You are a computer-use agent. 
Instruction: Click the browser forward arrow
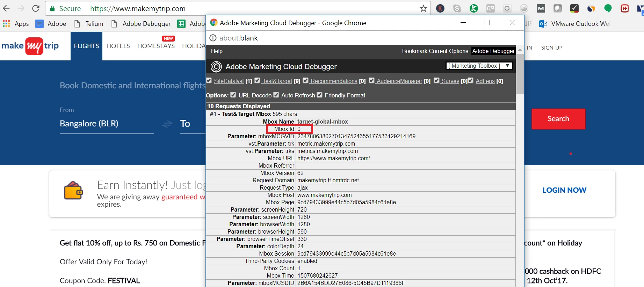[x=21, y=8]
